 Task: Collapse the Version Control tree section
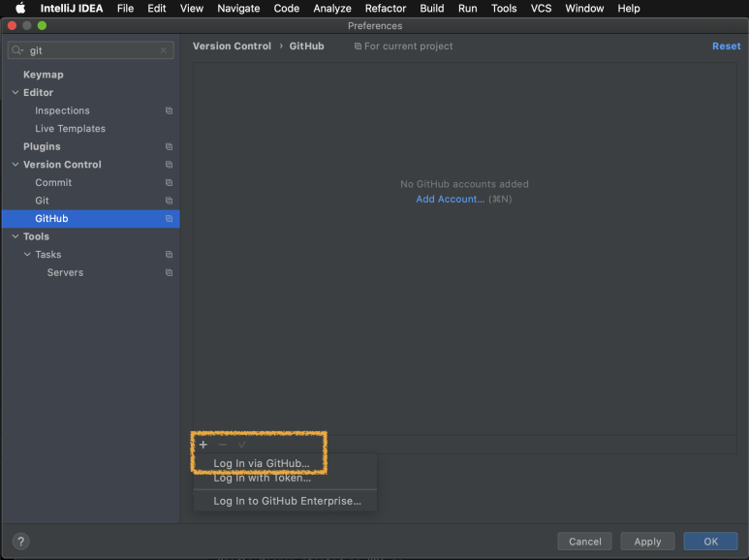16,165
